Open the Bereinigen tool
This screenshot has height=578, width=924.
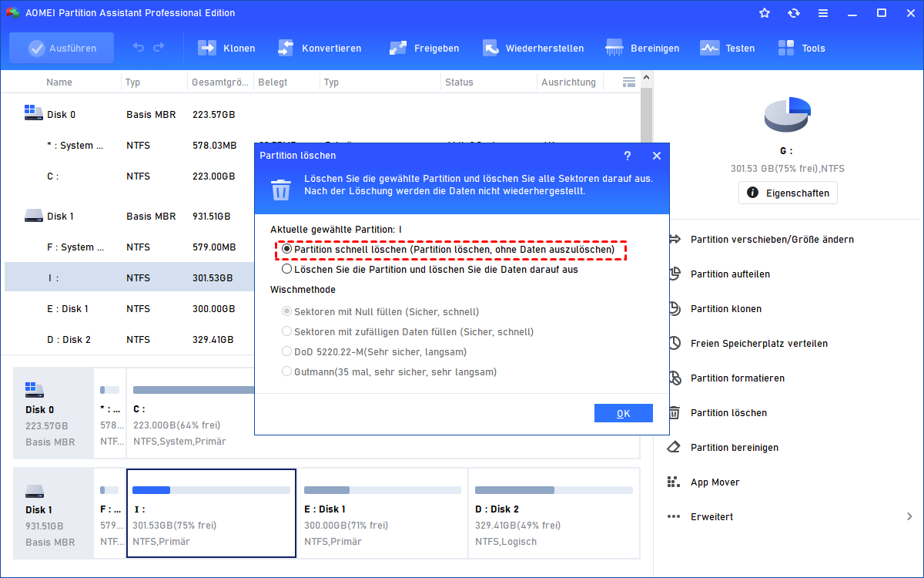(614, 48)
